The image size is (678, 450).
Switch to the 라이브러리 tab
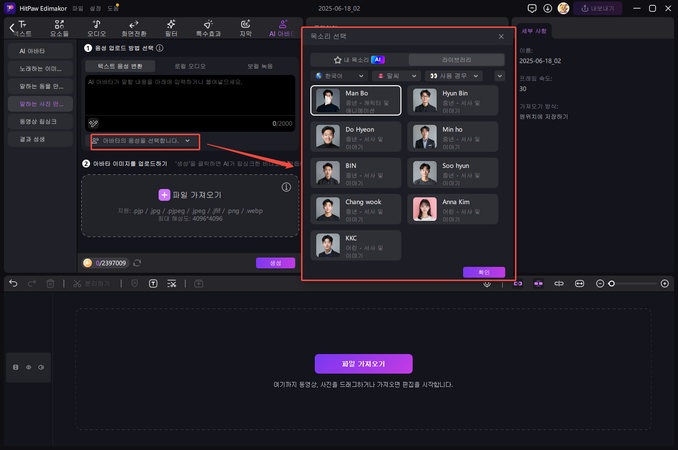pos(457,60)
